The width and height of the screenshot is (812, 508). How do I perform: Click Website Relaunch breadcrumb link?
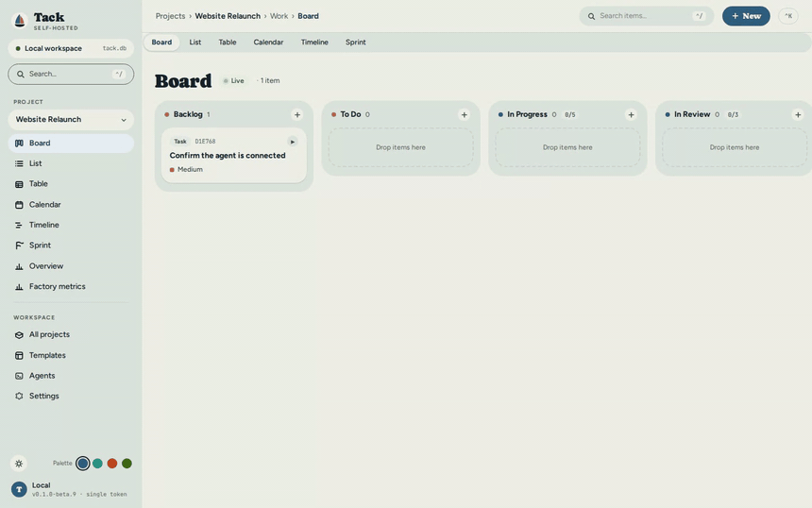[x=228, y=16]
